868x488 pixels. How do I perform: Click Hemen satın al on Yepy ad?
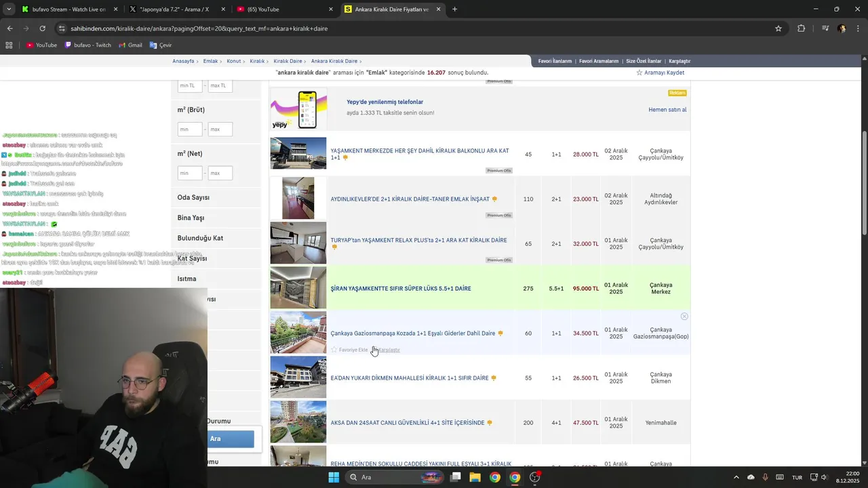667,110
